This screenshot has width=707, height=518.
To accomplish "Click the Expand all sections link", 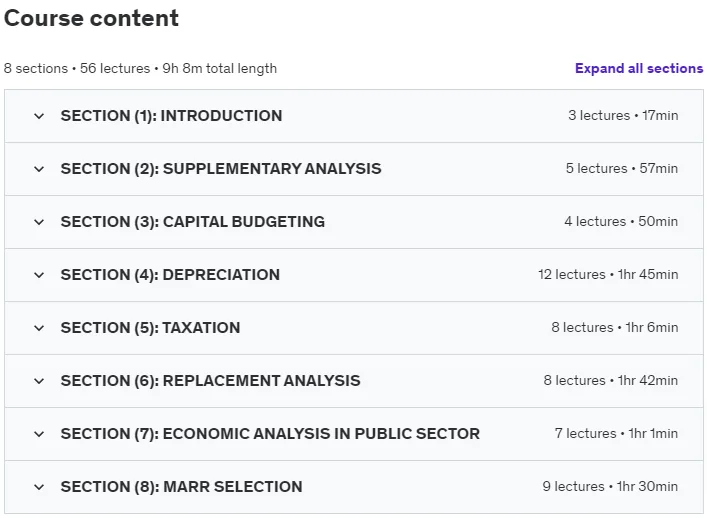I will (639, 69).
